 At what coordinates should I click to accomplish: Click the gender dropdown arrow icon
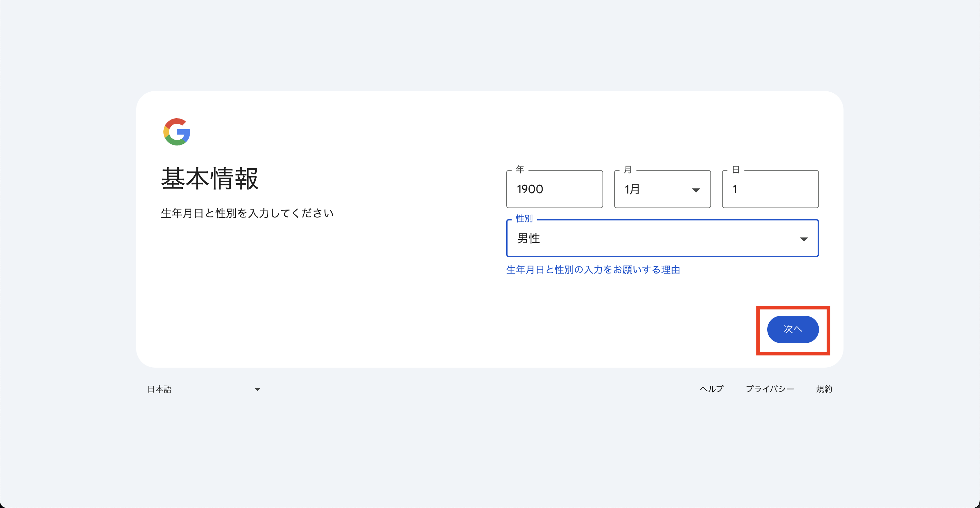[803, 239]
